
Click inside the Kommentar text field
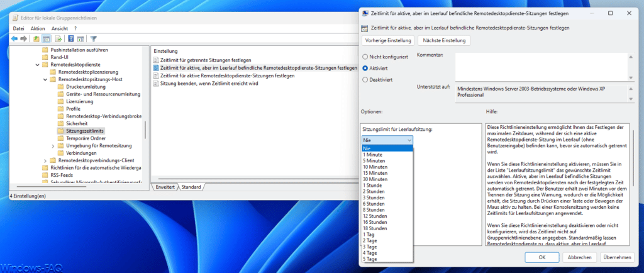coord(541,67)
